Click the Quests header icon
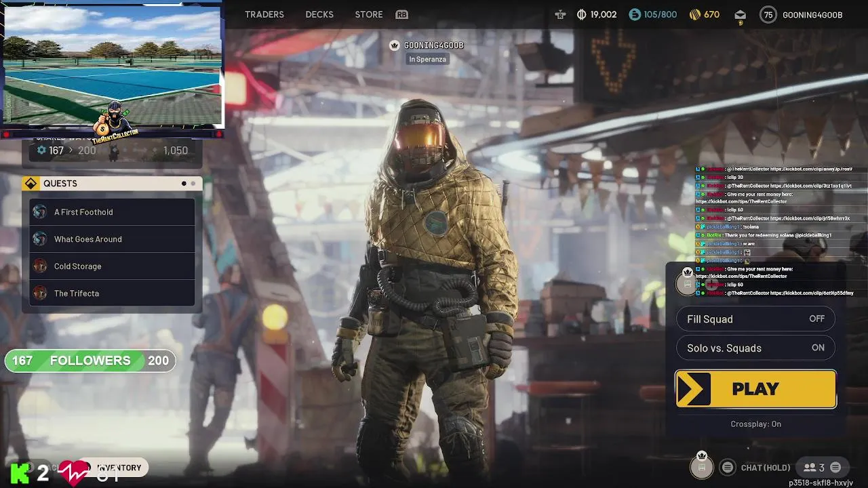 (31, 184)
